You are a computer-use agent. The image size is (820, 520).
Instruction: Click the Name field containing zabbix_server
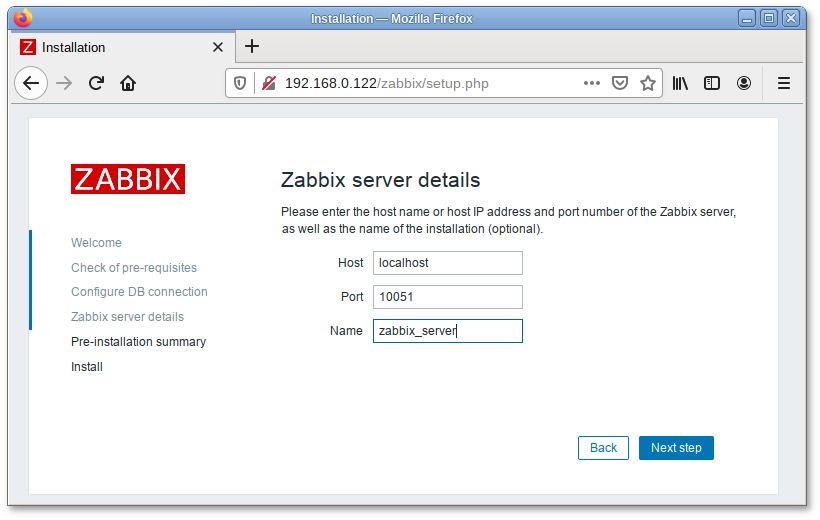(x=448, y=331)
